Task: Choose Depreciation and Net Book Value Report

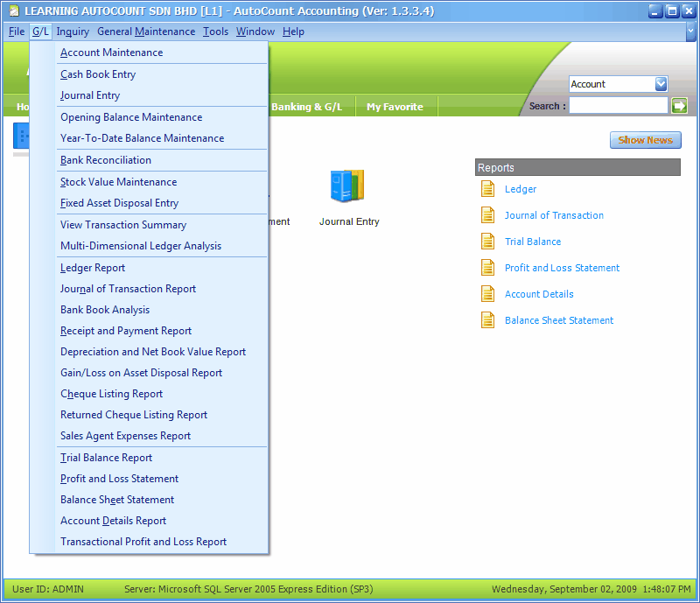Action: 162,352
